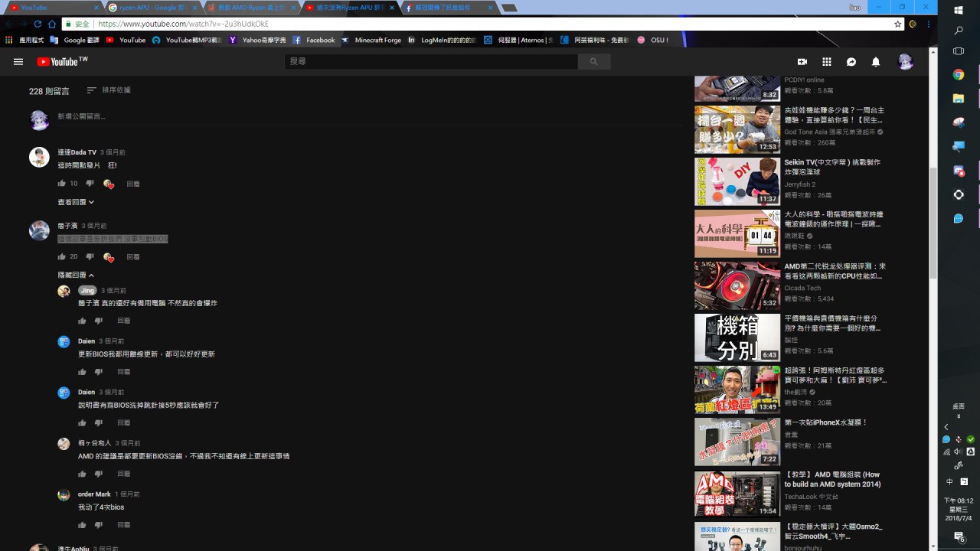Click the browser reload button
Screen dimensions: 980x551
click(x=38, y=24)
